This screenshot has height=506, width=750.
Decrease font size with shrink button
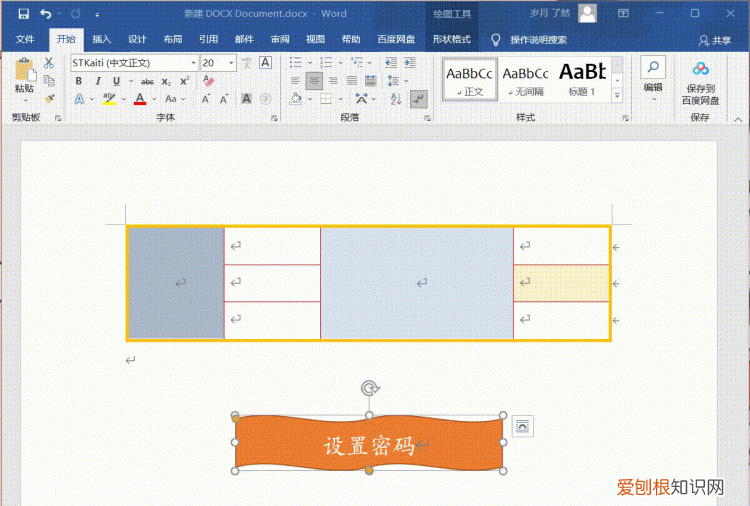click(x=223, y=99)
